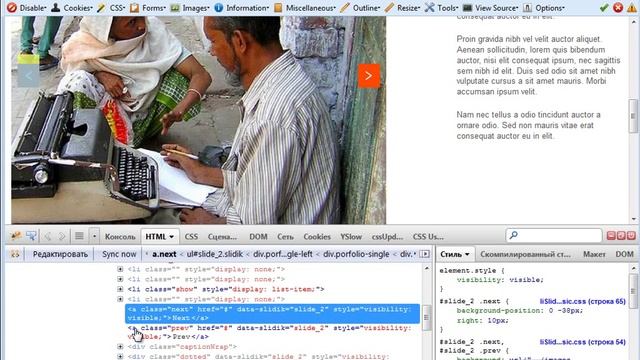Switch to the Сцена... tab
The width and height of the screenshot is (640, 360).
point(222,237)
